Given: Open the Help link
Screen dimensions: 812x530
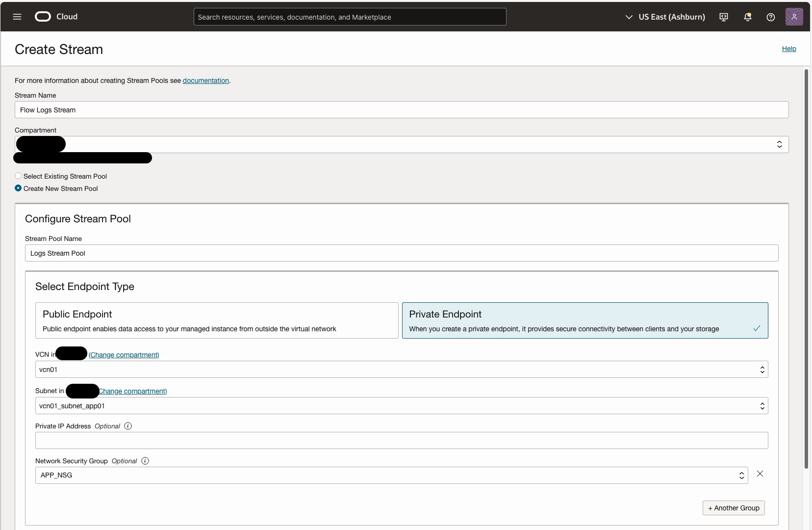Looking at the screenshot, I should click(x=789, y=49).
